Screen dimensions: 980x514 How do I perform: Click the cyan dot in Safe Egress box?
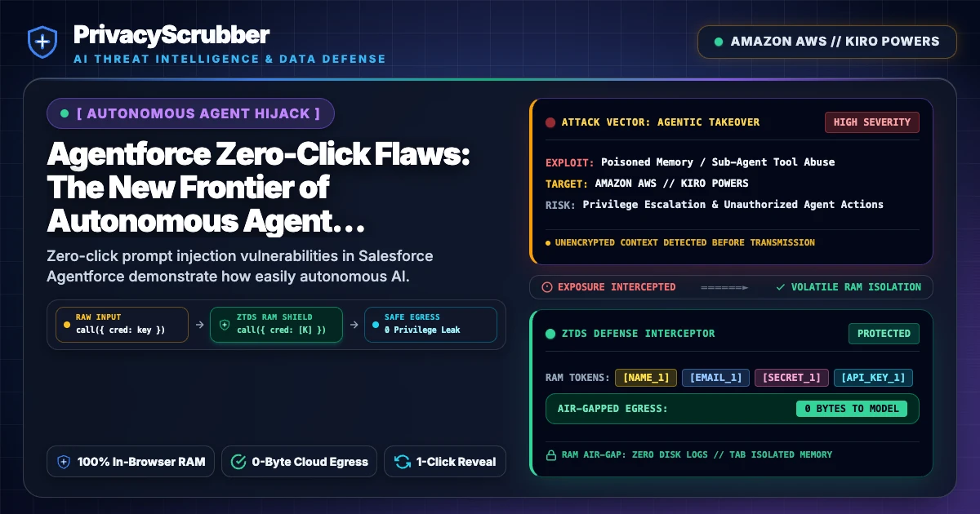(375, 324)
